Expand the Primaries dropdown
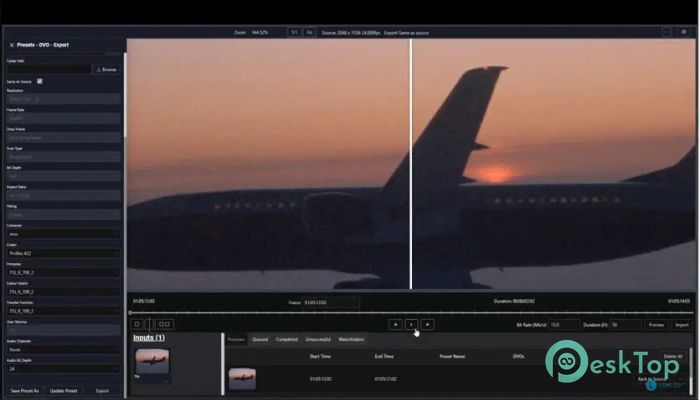This screenshot has height=400, width=700. click(x=62, y=271)
